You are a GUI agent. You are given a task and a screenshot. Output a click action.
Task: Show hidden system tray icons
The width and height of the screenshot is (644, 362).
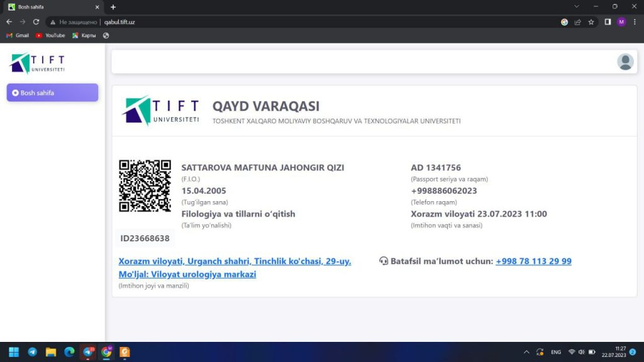(x=526, y=352)
